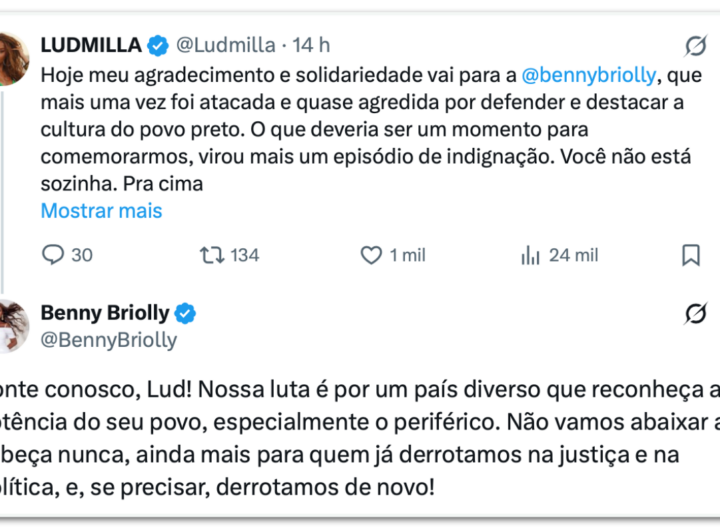Image resolution: width=720 pixels, height=530 pixels.
Task: Click the reply icon on Ludmilla's tweet
Action: tap(53, 255)
